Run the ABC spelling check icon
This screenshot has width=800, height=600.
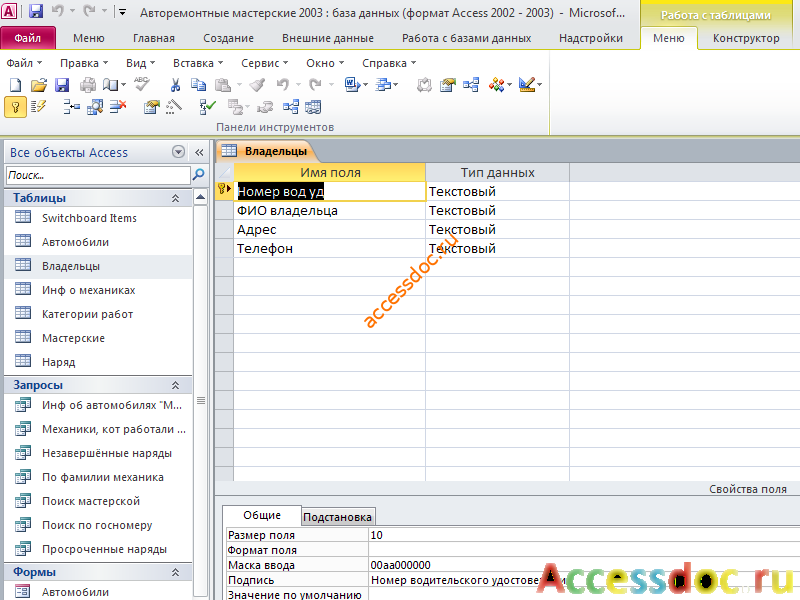[x=142, y=84]
